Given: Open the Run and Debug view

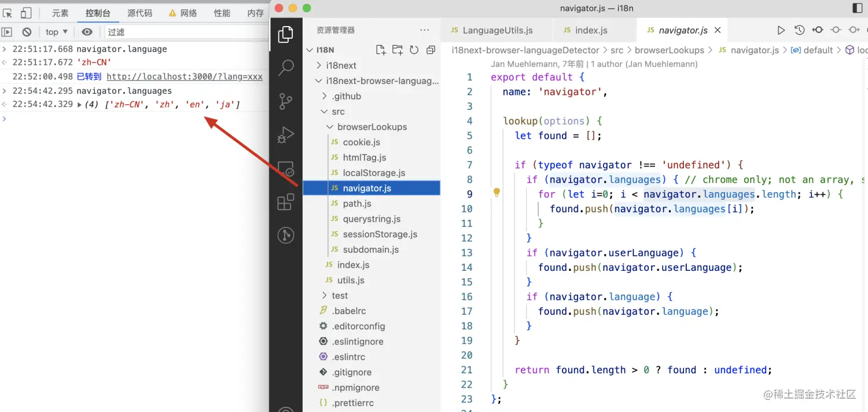Looking at the screenshot, I should pos(286,135).
